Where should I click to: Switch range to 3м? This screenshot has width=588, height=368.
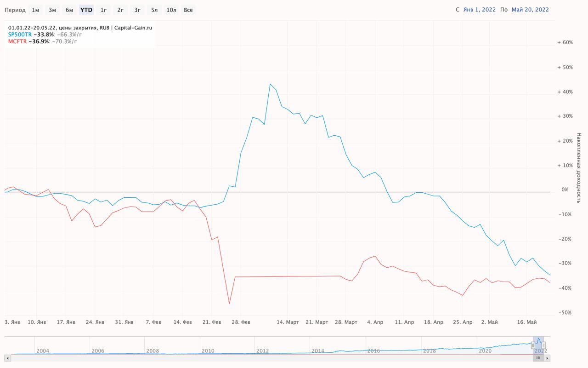(x=52, y=10)
